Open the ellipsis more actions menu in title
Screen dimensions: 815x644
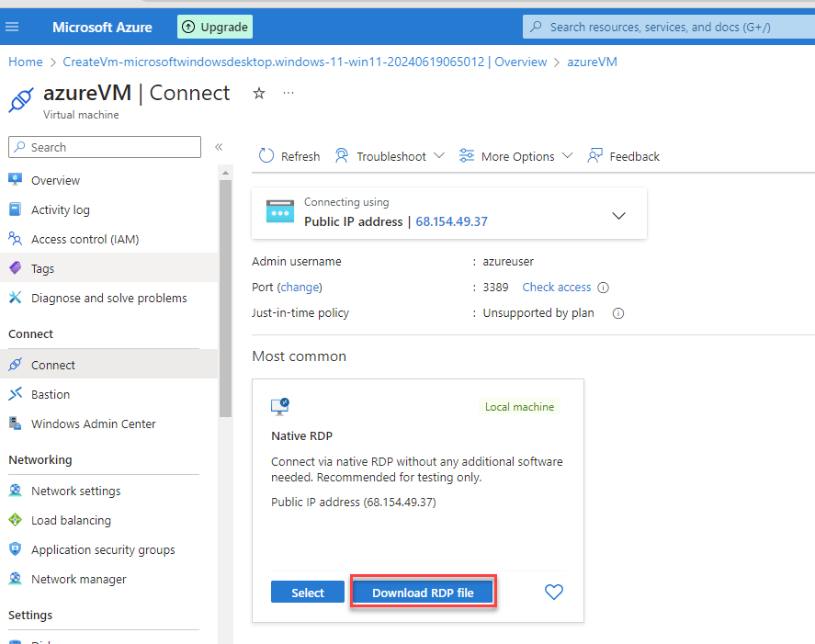[289, 93]
